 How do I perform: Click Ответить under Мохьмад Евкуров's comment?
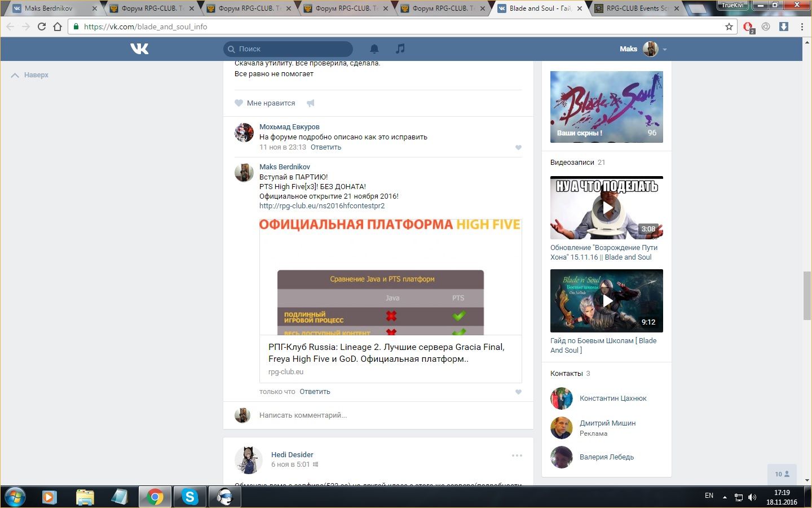tap(326, 147)
